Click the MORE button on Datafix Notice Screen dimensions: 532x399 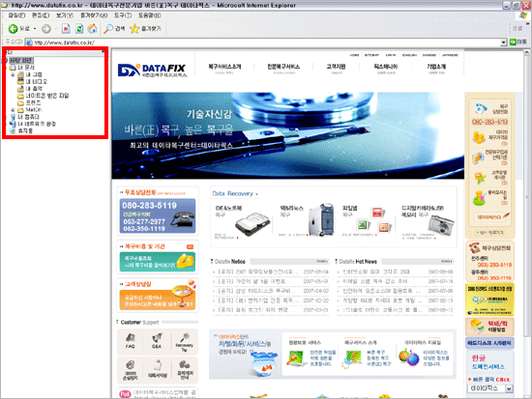coord(322,262)
